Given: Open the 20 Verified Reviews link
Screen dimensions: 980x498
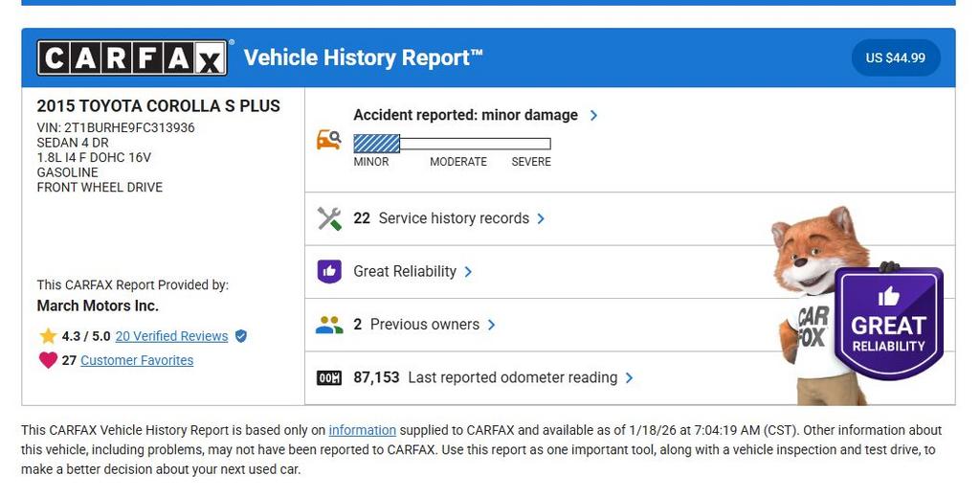Looking at the screenshot, I should point(171,336).
